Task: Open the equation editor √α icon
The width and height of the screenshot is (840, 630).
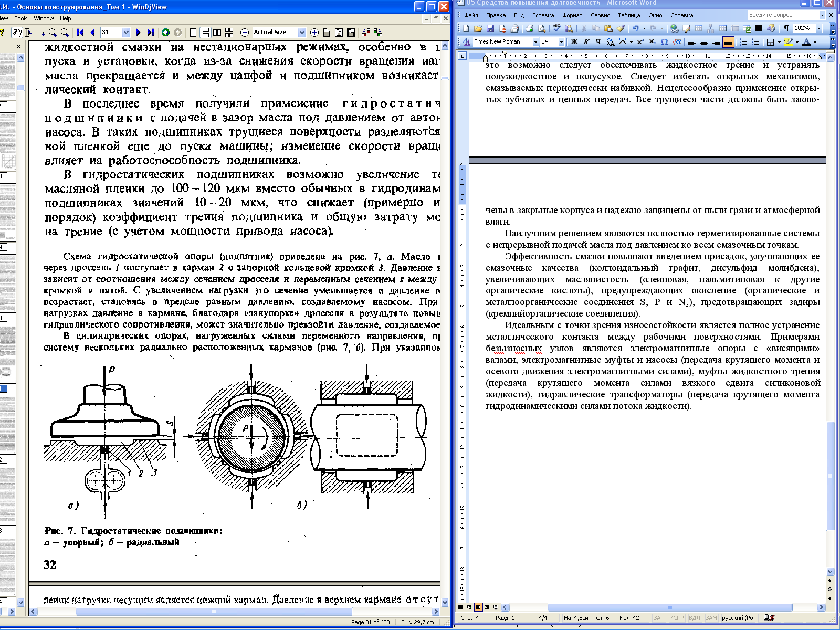Action: pyautogui.click(x=677, y=42)
